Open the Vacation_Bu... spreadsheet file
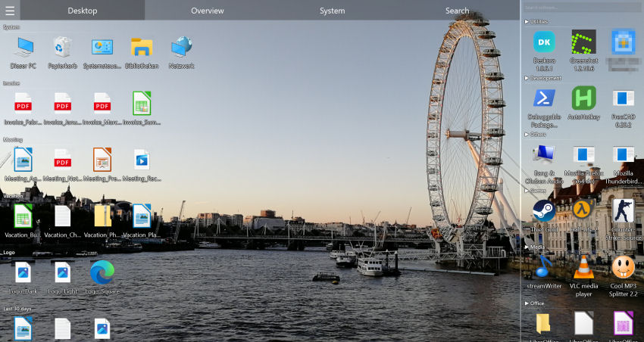 (23, 222)
